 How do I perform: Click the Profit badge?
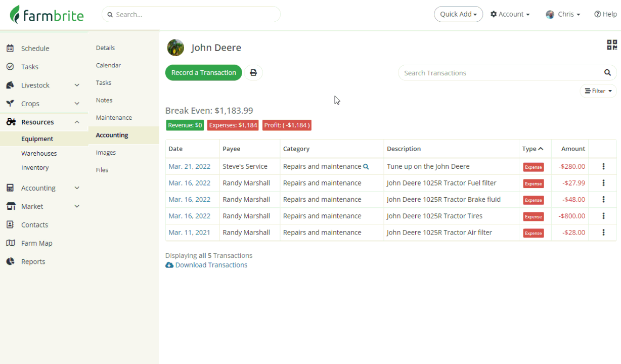coord(287,125)
